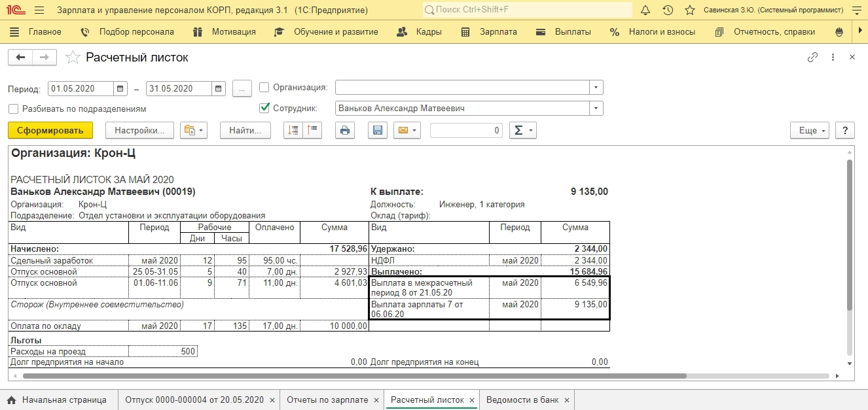Click the sum value field showing 0

point(466,130)
